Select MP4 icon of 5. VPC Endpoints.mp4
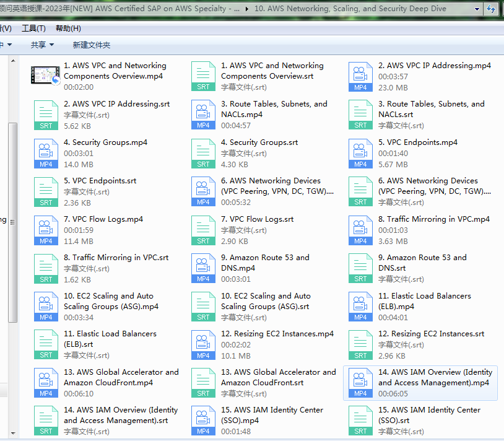The width and height of the screenshot is (504, 441). click(360, 154)
